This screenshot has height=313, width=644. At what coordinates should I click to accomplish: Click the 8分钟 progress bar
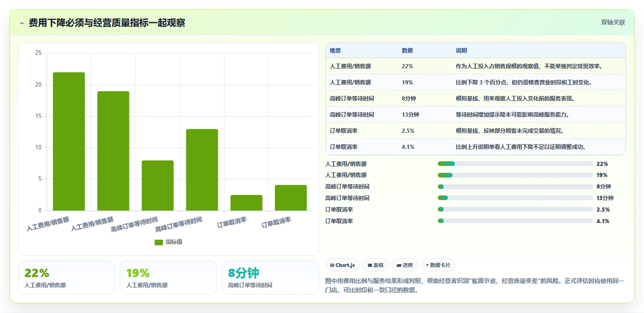[x=515, y=187]
